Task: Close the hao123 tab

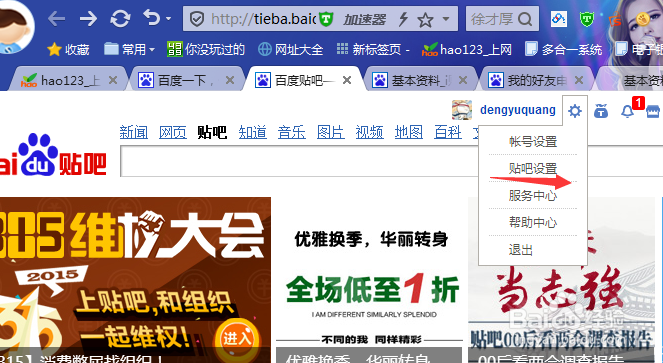Action: (x=113, y=80)
